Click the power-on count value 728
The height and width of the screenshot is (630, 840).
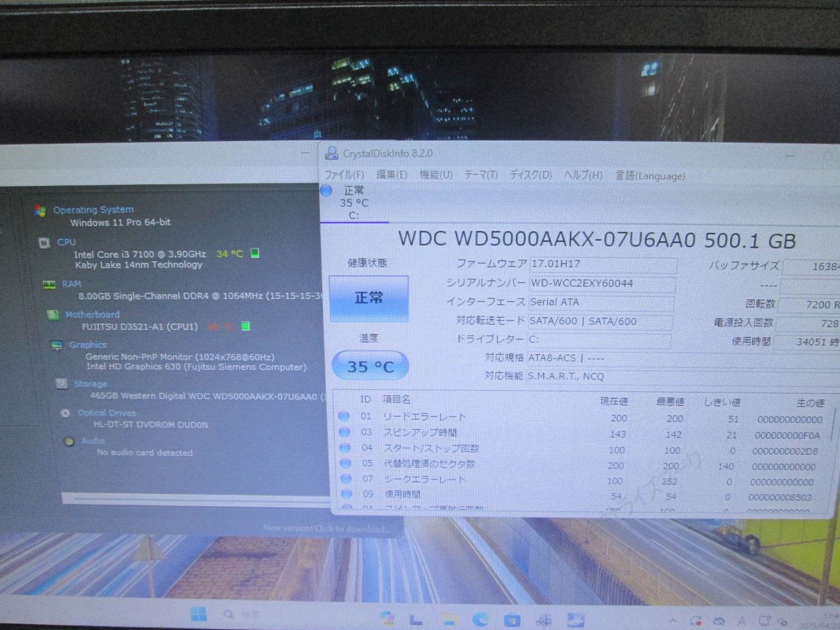(829, 323)
